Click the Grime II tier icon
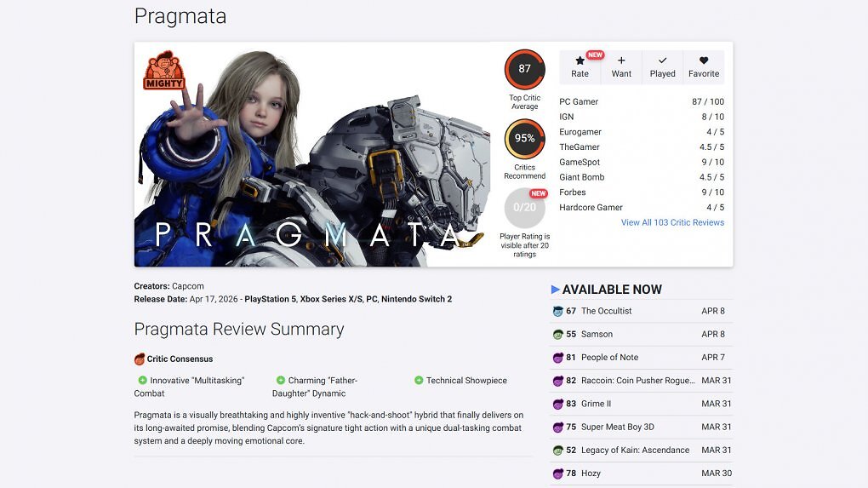 [557, 405]
